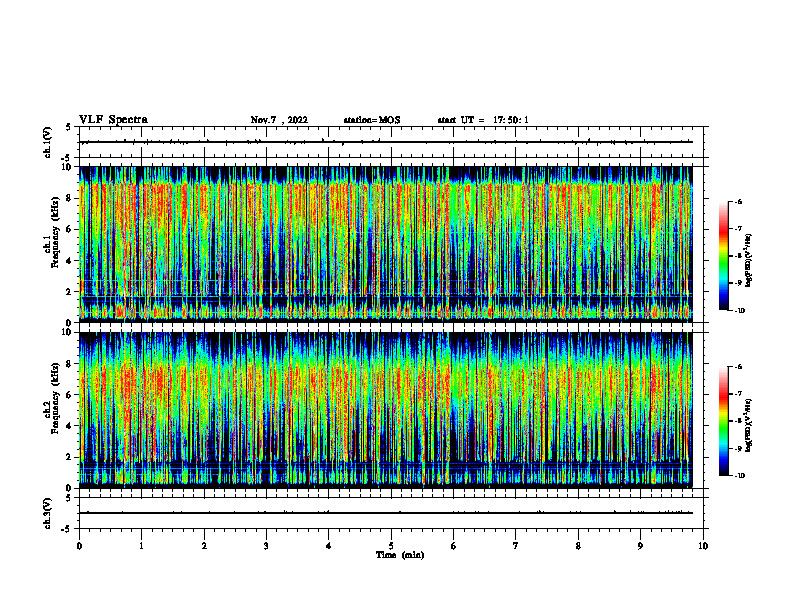The height and width of the screenshot is (612, 792).
Task: Click the ch.2 spectrogram color scale bar
Action: tap(723, 421)
